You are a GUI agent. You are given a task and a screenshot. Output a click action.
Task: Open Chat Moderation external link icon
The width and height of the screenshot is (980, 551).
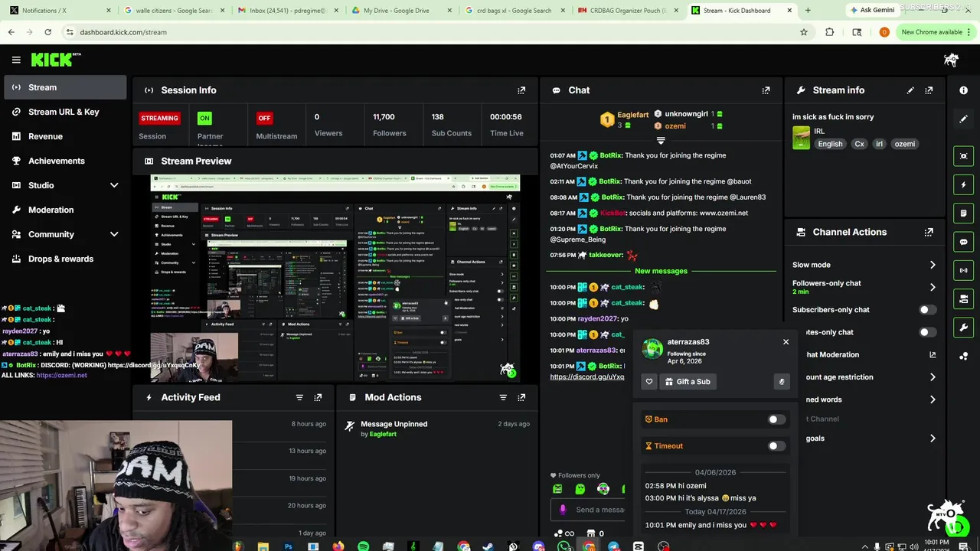933,354
